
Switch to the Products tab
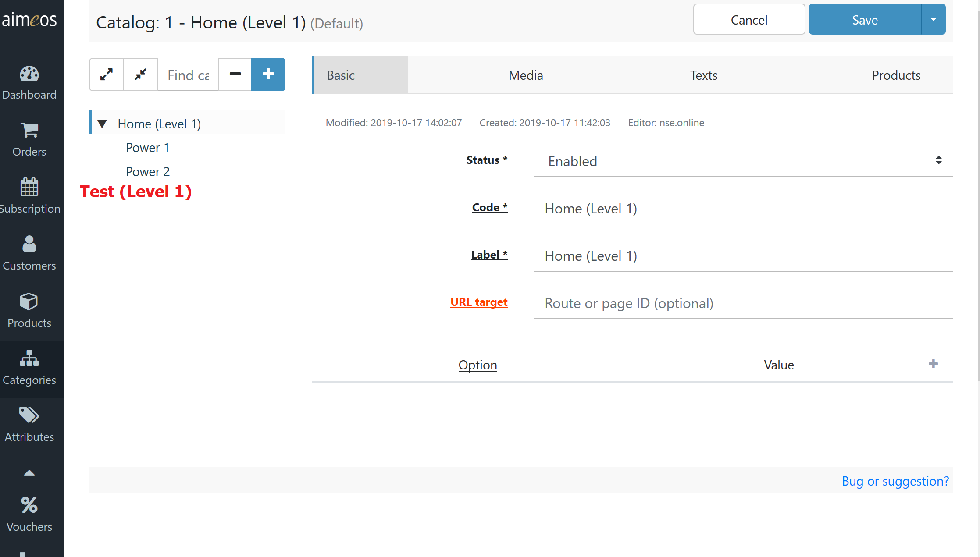click(x=896, y=75)
